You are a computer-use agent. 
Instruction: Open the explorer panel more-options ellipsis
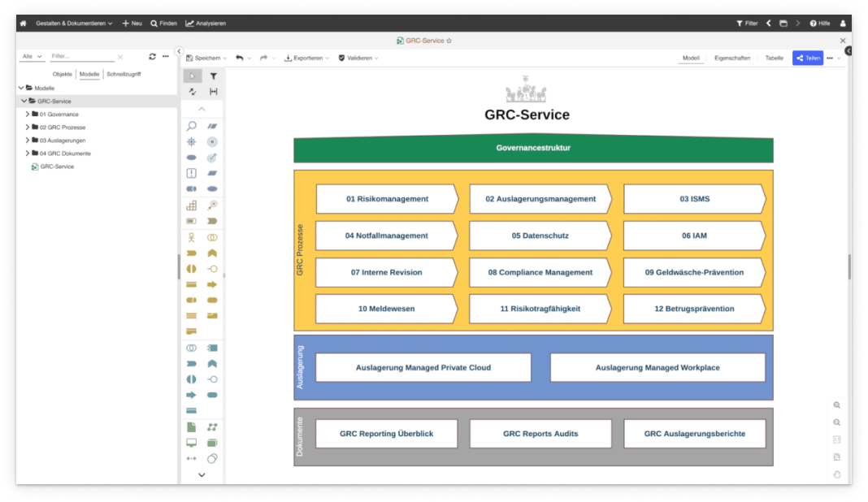pyautogui.click(x=166, y=56)
